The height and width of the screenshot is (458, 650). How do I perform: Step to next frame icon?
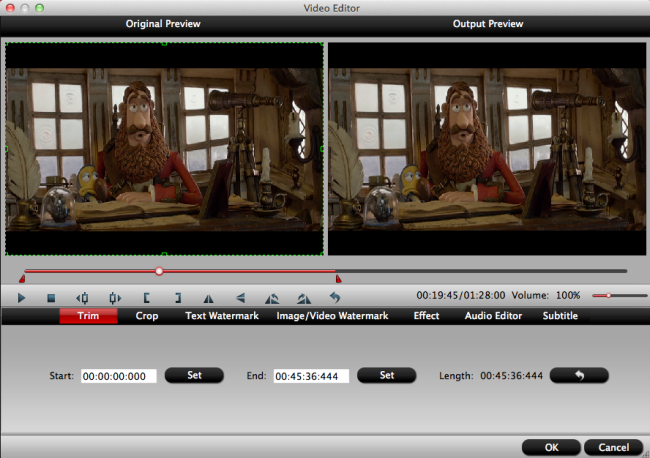click(115, 298)
